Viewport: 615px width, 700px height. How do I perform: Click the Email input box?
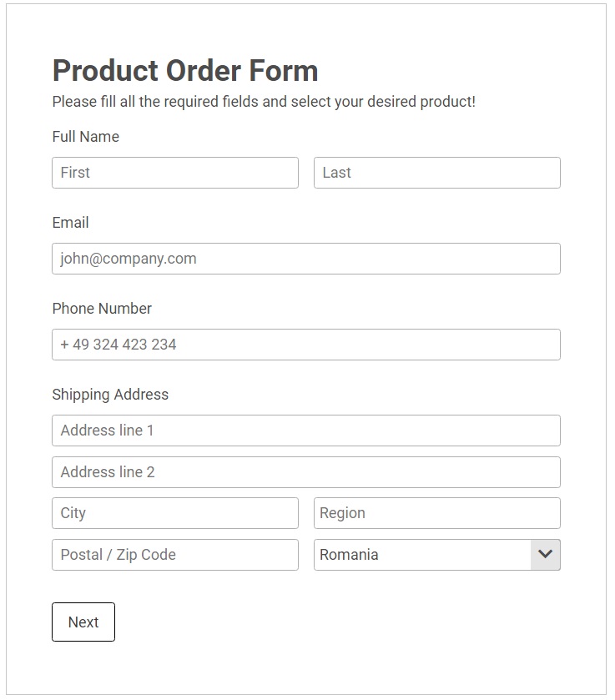[x=305, y=259]
